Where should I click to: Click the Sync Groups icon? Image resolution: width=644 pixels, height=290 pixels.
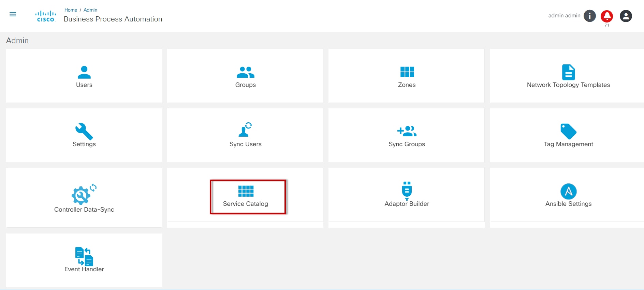pos(407,131)
